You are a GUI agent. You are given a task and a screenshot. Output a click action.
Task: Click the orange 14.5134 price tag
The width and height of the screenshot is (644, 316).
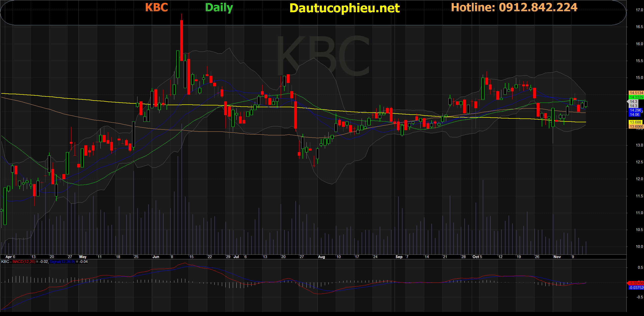click(636, 93)
